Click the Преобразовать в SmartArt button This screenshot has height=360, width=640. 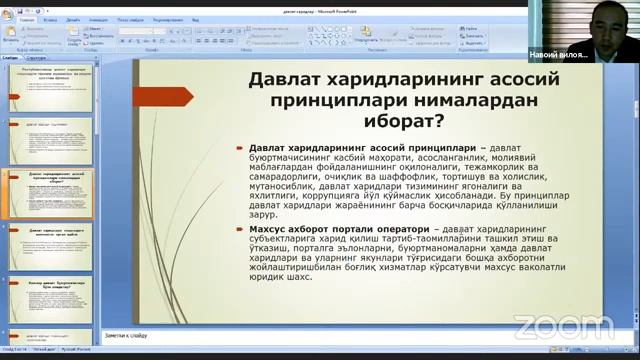[273, 43]
